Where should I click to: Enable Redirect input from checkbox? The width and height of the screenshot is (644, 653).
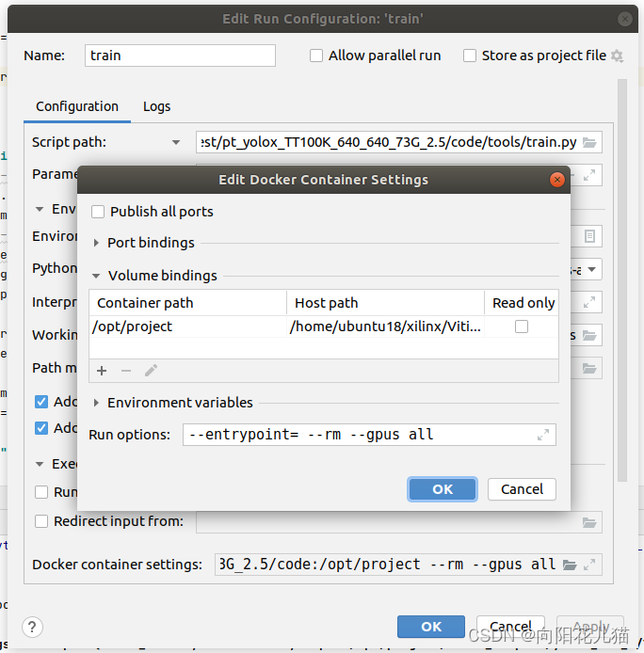tap(41, 521)
